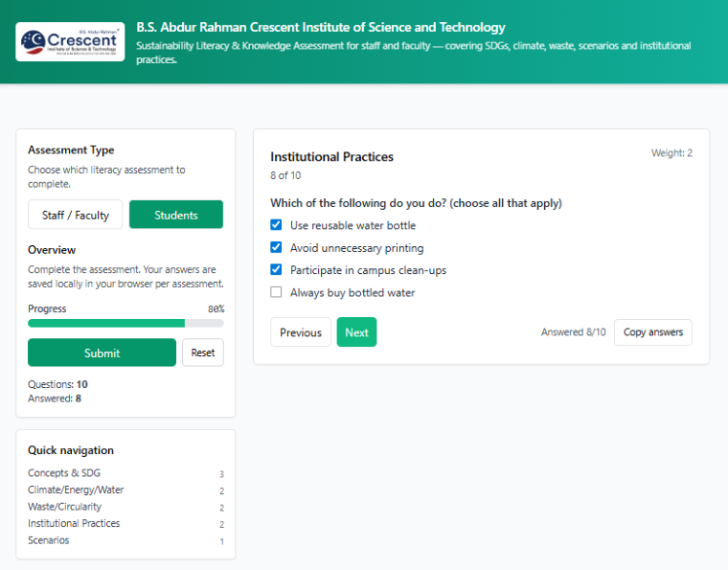Go to the Previous question
This screenshot has height=570, width=728.
[301, 332]
